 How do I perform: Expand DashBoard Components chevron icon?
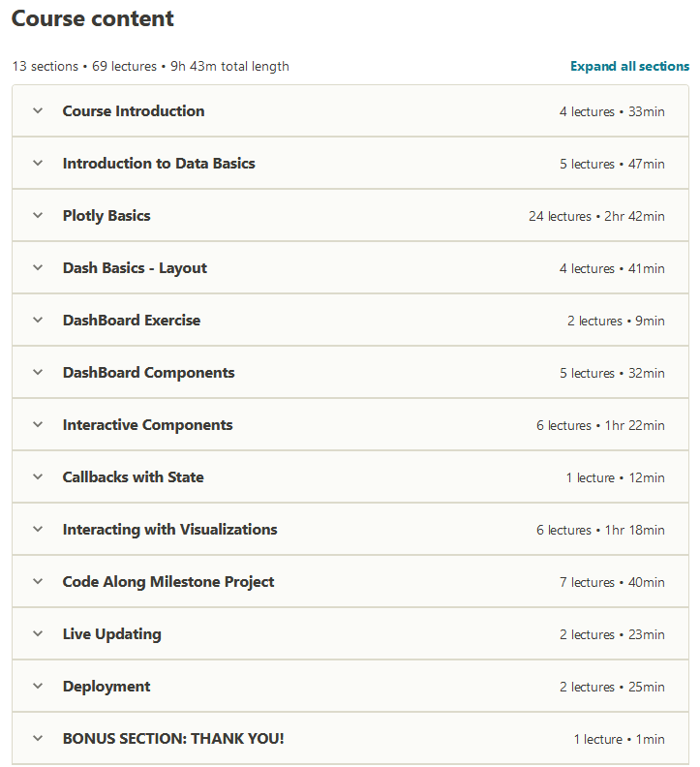[x=38, y=372]
